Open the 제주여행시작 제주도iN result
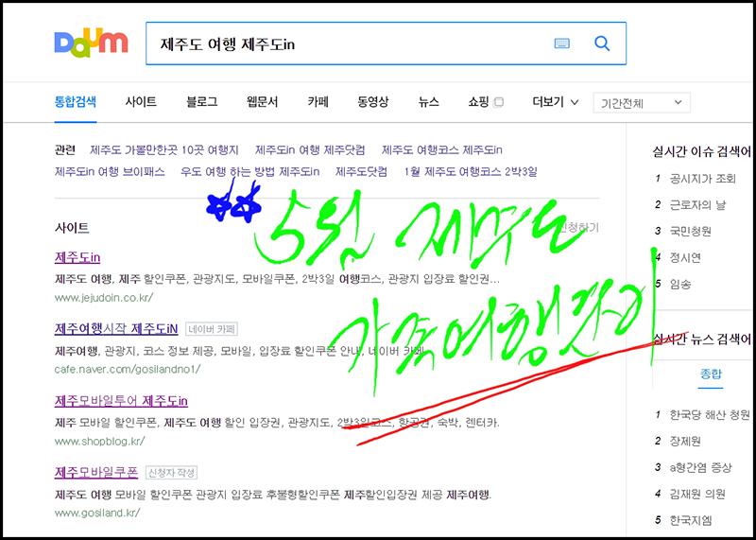 pos(116,329)
